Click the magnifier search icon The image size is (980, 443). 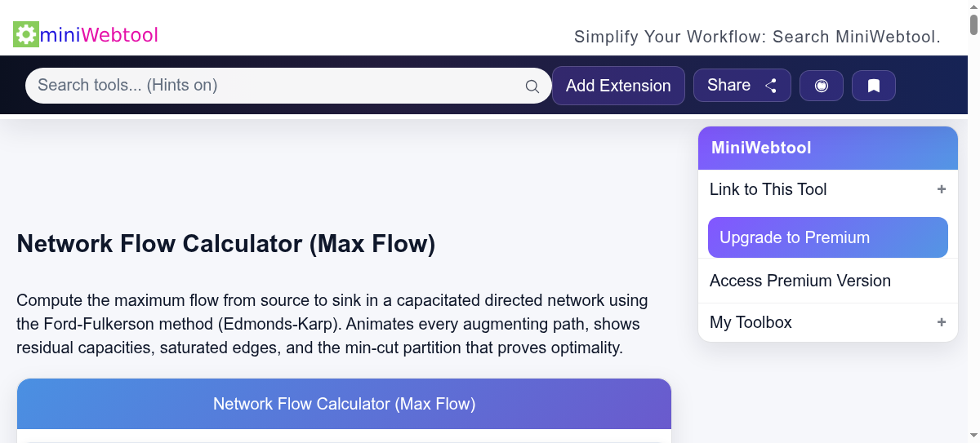click(x=532, y=86)
